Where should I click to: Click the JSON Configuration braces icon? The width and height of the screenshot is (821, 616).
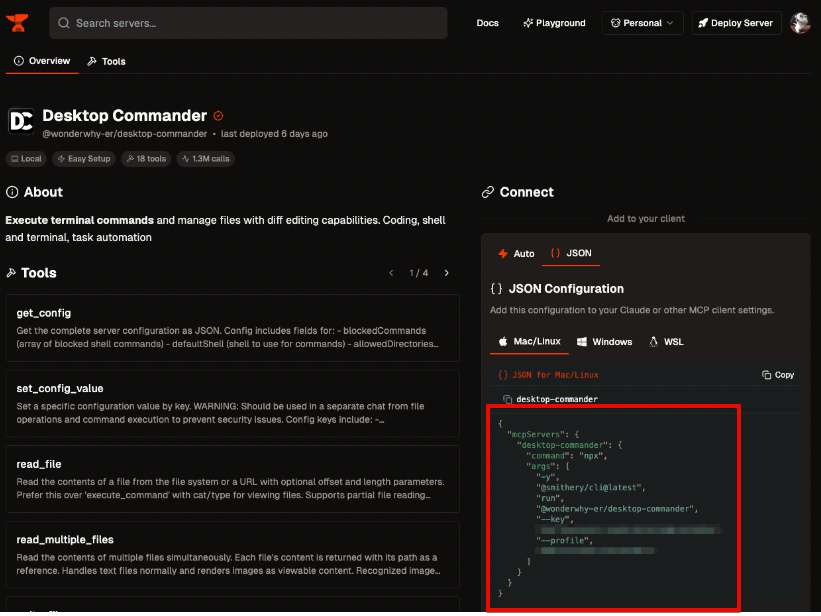point(496,289)
